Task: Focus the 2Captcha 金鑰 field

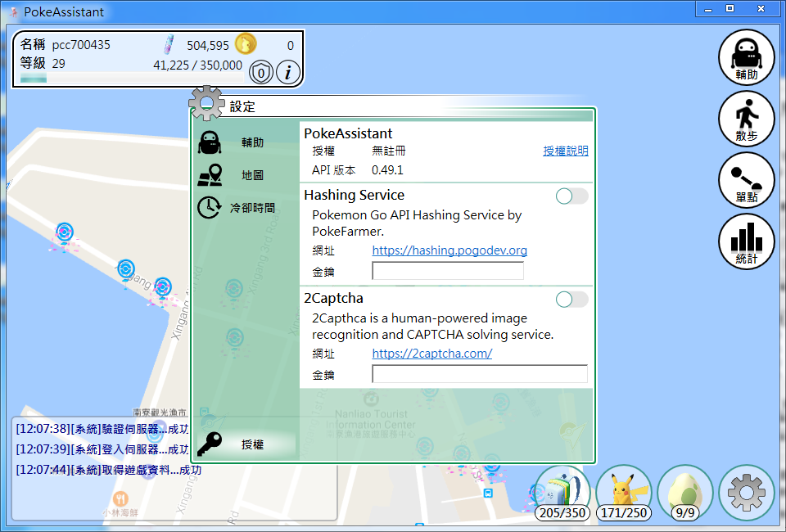Action: coord(480,374)
